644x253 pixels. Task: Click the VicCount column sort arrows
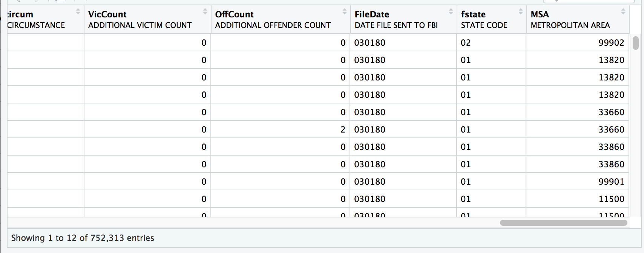[205, 12]
